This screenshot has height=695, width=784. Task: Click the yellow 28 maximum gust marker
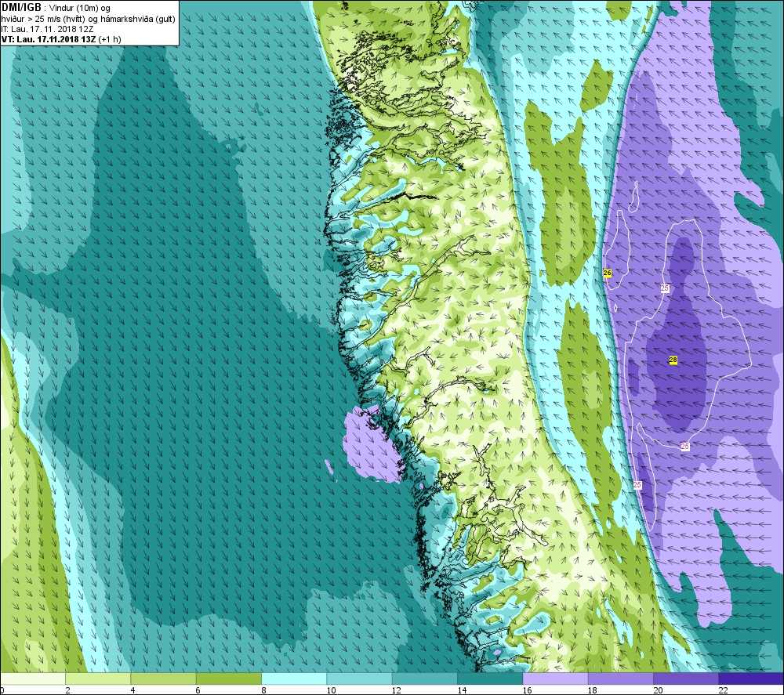673,360
